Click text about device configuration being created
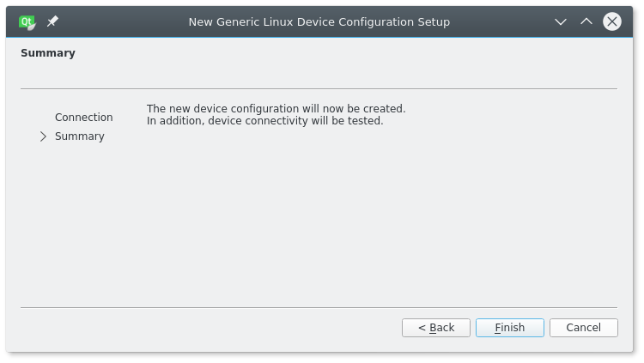The image size is (644, 363). pyautogui.click(x=276, y=109)
